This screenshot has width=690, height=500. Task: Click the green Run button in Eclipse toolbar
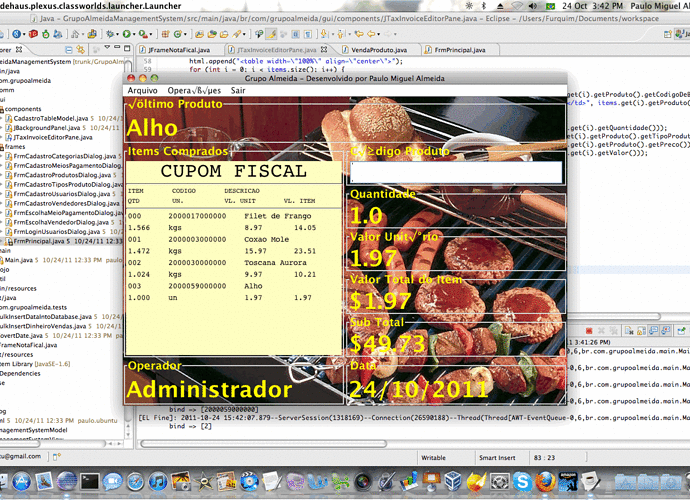127,34
